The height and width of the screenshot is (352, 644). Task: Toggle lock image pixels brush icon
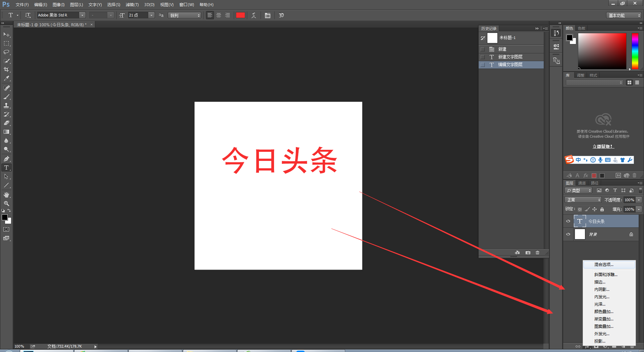[x=587, y=209]
